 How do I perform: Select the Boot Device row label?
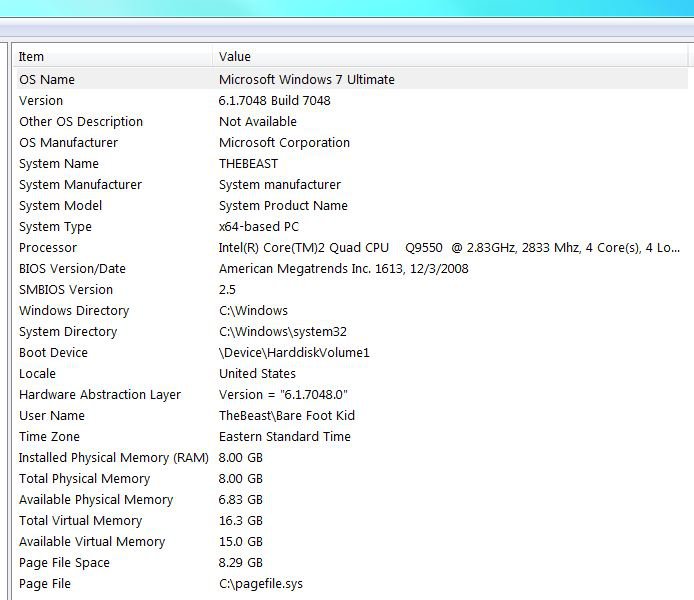click(x=54, y=353)
